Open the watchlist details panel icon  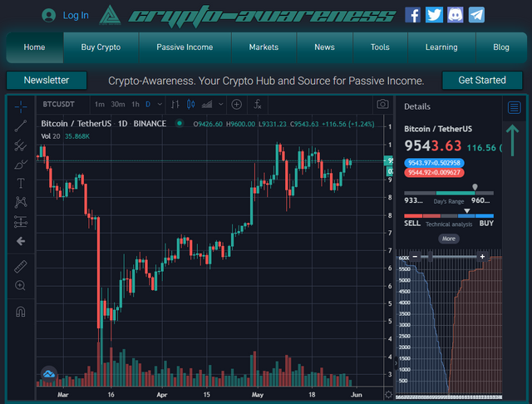[514, 107]
